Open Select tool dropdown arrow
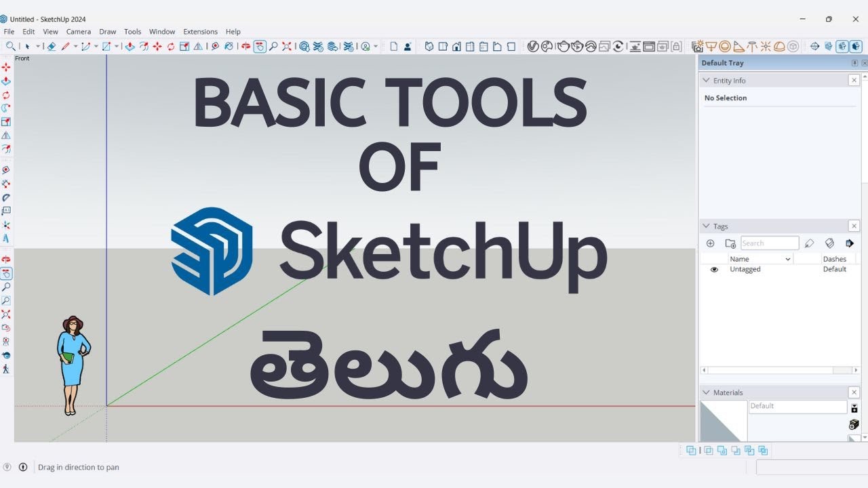Viewport: 868px width, 488px height. (38, 47)
